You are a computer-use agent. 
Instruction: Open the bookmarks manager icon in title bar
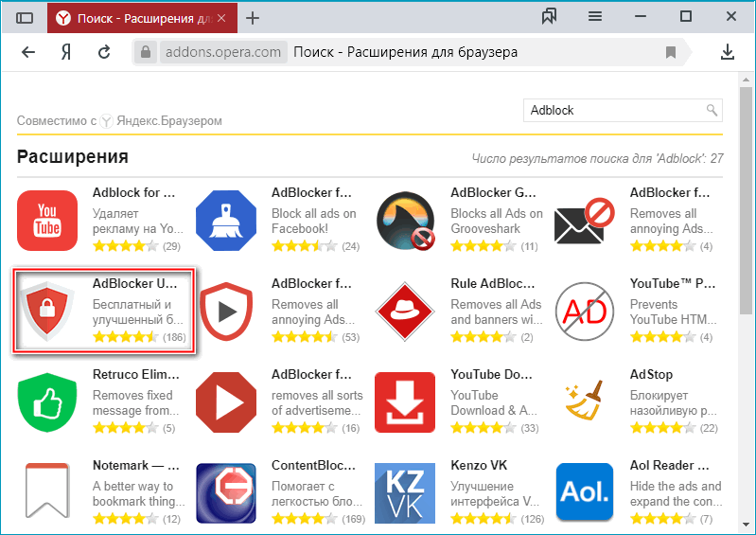pyautogui.click(x=549, y=17)
